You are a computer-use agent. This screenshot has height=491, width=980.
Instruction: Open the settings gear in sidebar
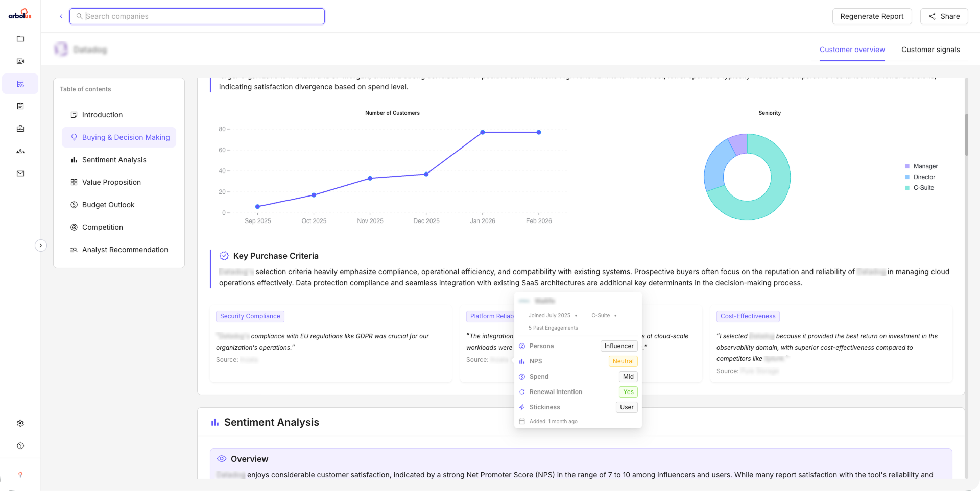click(20, 423)
